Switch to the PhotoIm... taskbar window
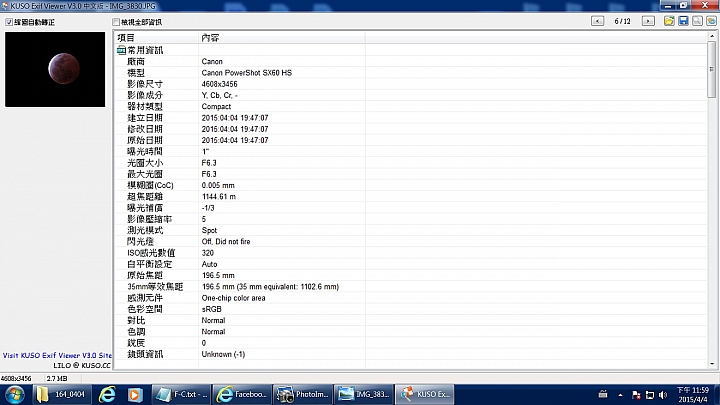Screen dimensions: 720x405 tap(303, 394)
